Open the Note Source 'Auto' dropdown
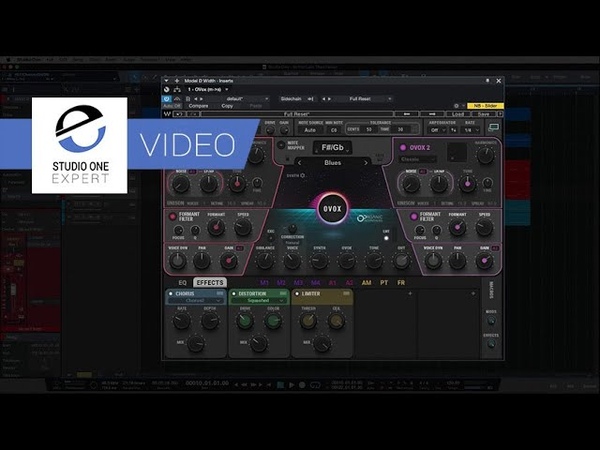Viewport: 600px width, 450px height. (x=310, y=130)
